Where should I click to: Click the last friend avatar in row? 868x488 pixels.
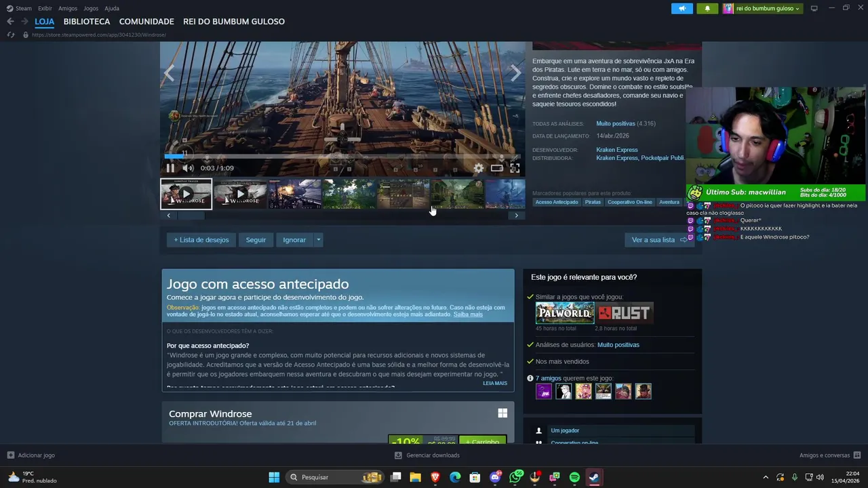(x=643, y=391)
